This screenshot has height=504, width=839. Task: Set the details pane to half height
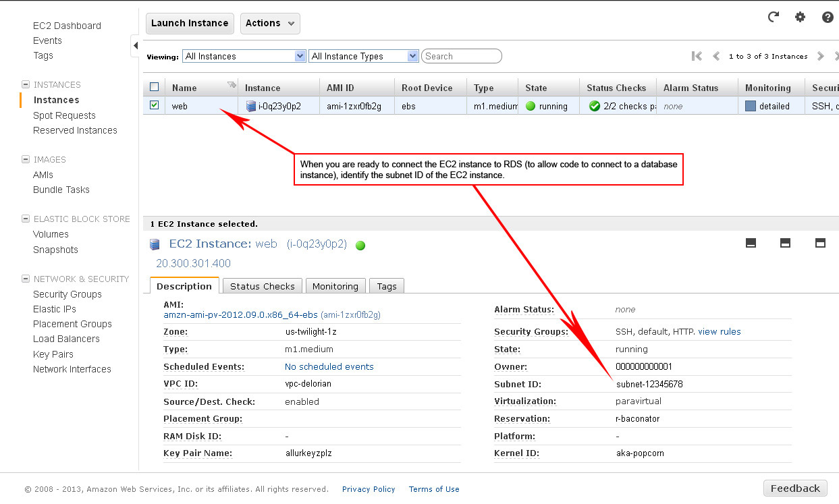(x=785, y=243)
